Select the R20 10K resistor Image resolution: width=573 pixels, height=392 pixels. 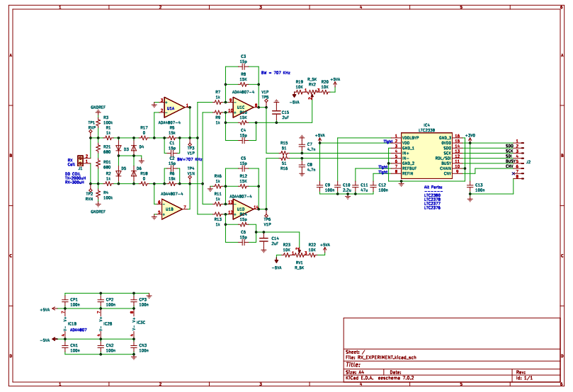coord(324,92)
